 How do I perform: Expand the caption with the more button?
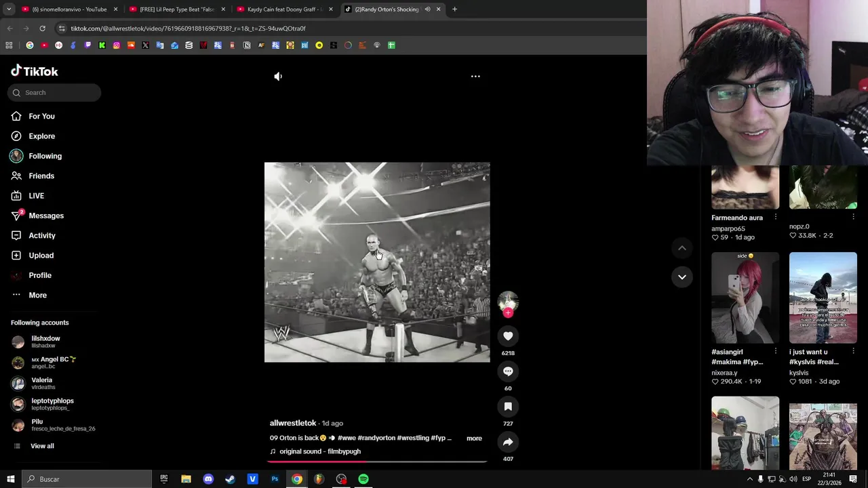474,439
